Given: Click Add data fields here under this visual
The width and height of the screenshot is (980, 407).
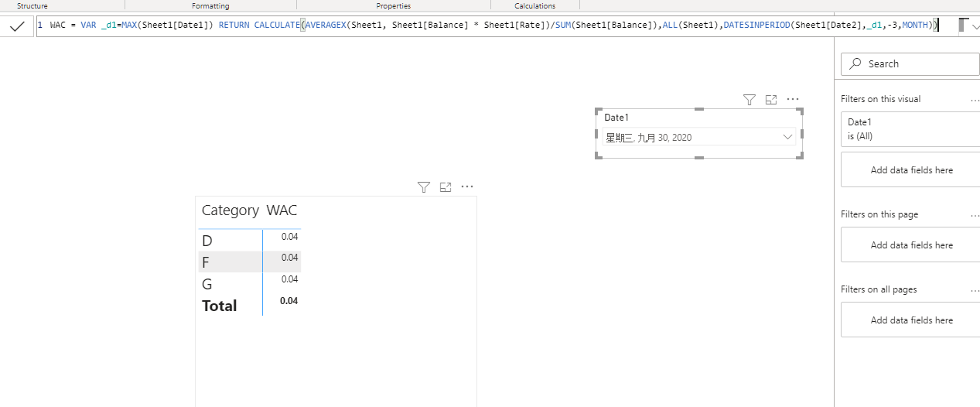Looking at the screenshot, I should [x=910, y=169].
